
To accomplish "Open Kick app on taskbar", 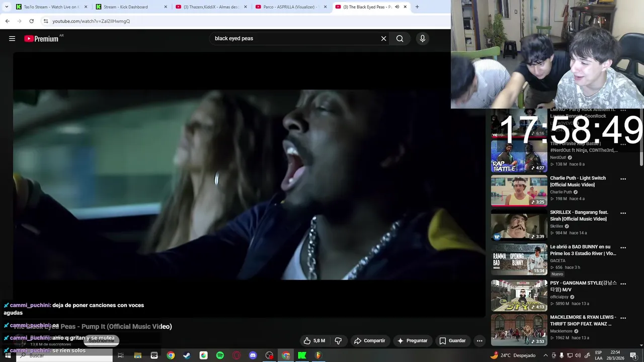I will coord(302,355).
